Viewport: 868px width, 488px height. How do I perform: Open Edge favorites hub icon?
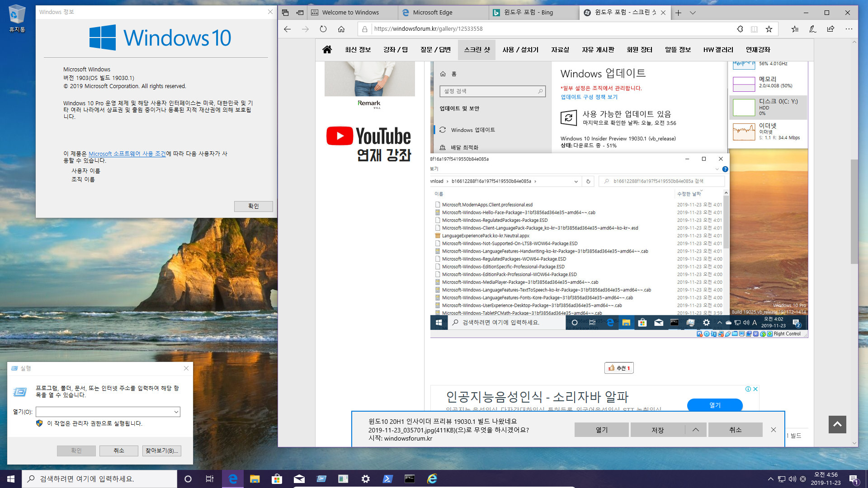(795, 29)
